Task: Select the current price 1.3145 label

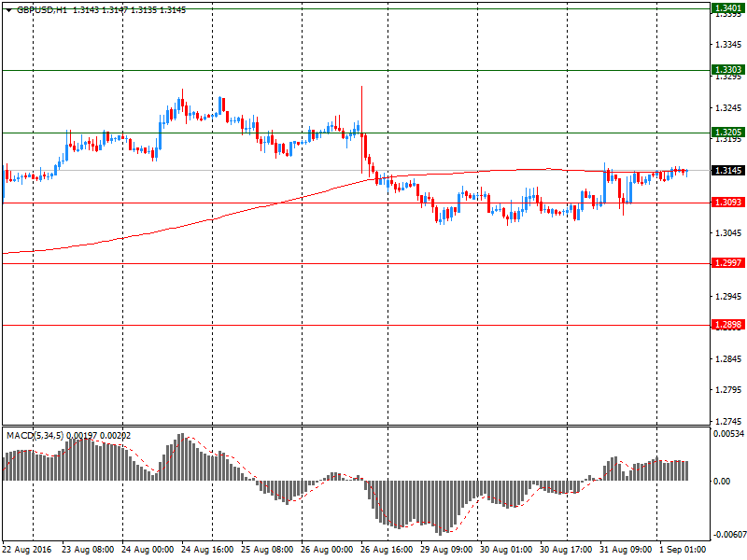Action: click(728, 171)
